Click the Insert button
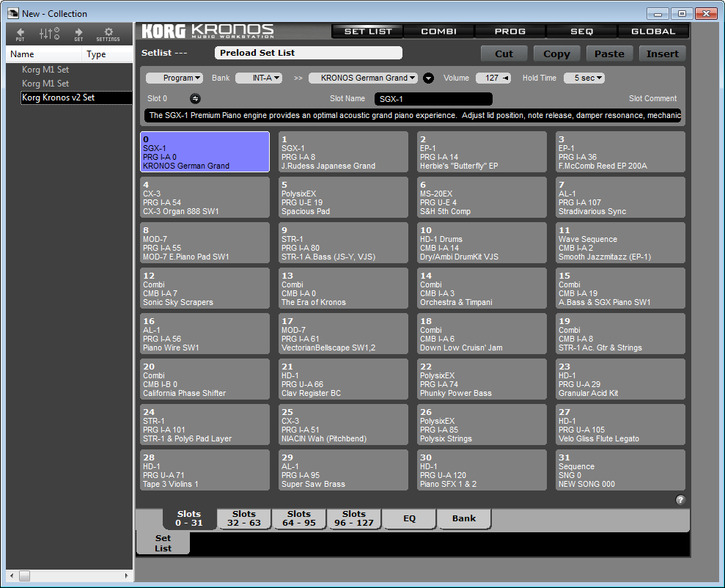The width and height of the screenshot is (725, 588). pos(662,54)
